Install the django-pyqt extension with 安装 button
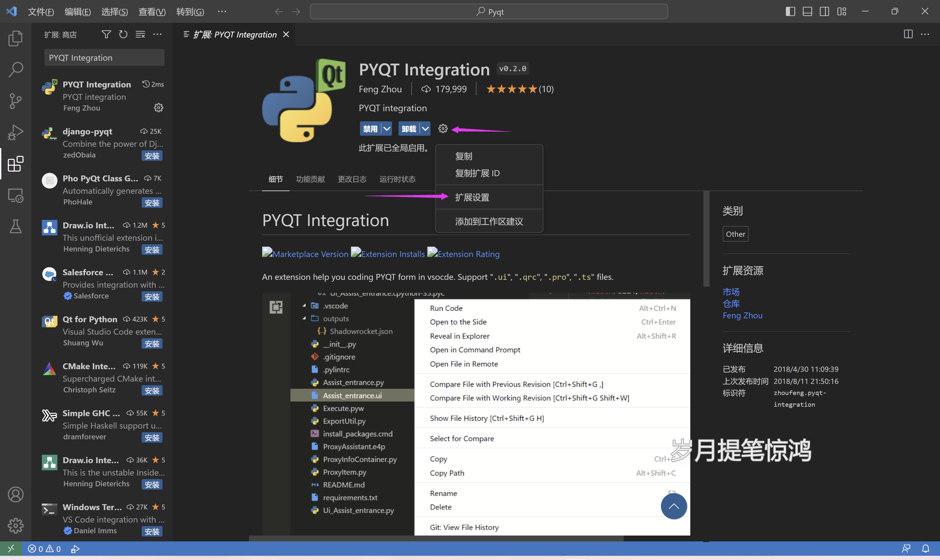Screen dimensions: 940x560 click(x=152, y=155)
